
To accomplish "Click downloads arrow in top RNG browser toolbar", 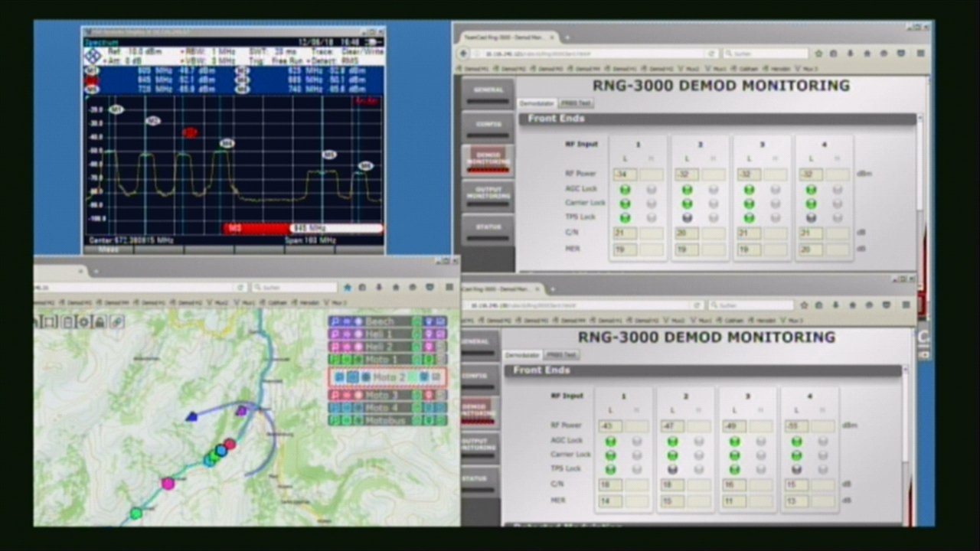I will click(x=851, y=54).
